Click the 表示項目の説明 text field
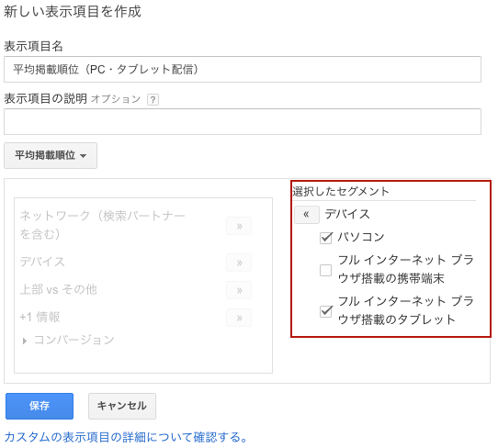This screenshot has height=448, width=498. point(243,121)
